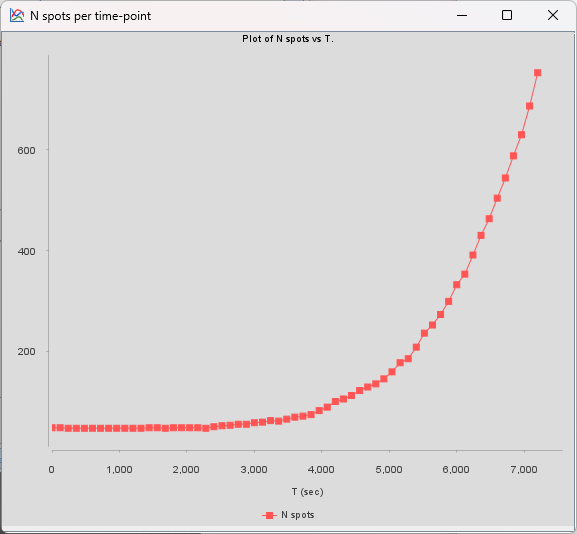
Task: Click the 200 tick label on the y-axis
Action: coord(26,351)
